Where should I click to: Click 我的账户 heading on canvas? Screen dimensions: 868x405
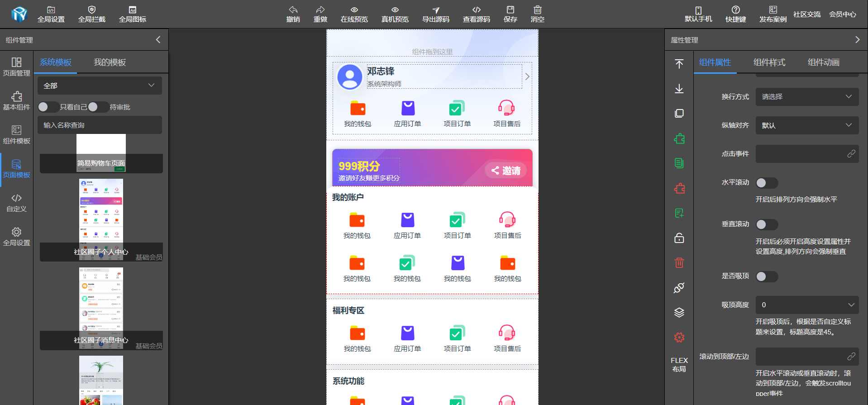pyautogui.click(x=348, y=197)
